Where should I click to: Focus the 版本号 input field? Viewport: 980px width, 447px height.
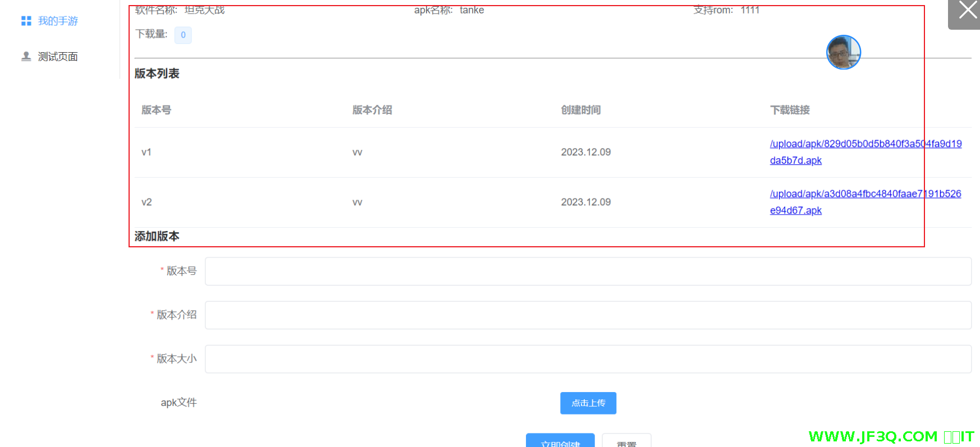[x=588, y=271]
